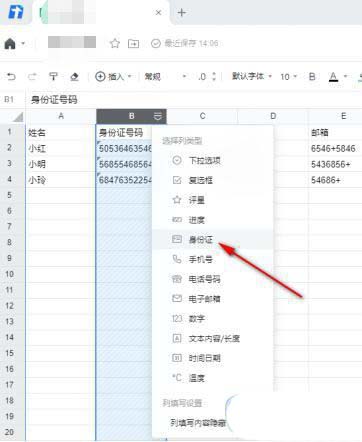The image size is (362, 442).
Task: Click cell containing 54686+
Action: pyautogui.click(x=335, y=180)
